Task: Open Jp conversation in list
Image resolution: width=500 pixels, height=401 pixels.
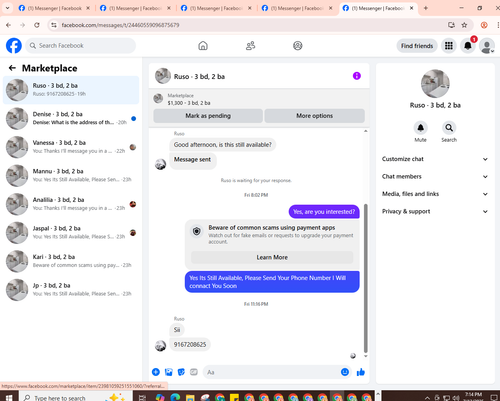Action: (71, 290)
